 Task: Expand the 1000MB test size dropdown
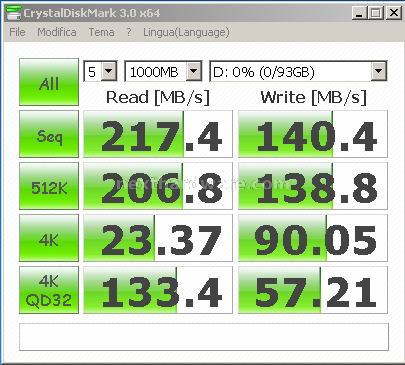(x=194, y=71)
